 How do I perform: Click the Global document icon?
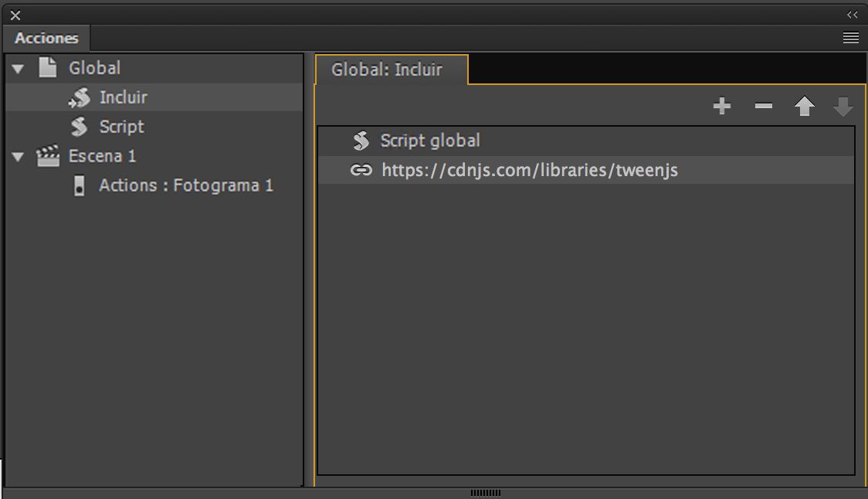click(x=48, y=67)
